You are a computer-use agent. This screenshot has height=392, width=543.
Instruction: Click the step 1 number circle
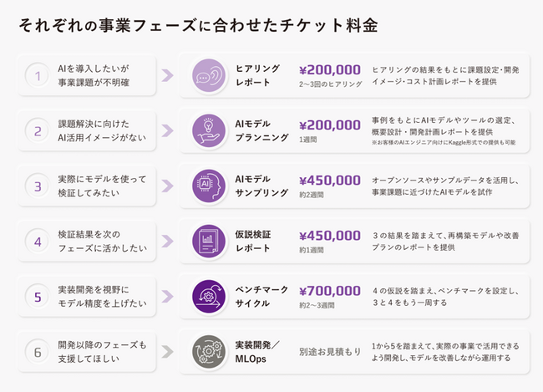[x=38, y=76]
